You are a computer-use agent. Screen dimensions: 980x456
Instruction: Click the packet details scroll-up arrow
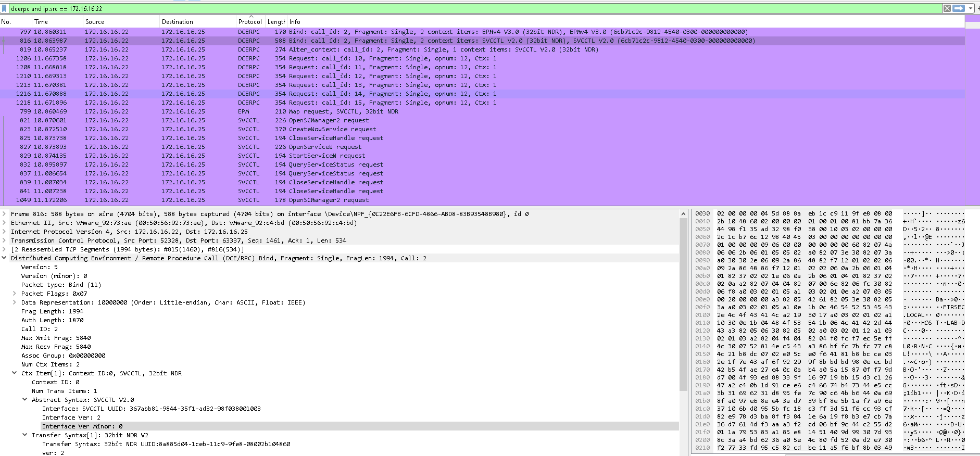click(683, 214)
